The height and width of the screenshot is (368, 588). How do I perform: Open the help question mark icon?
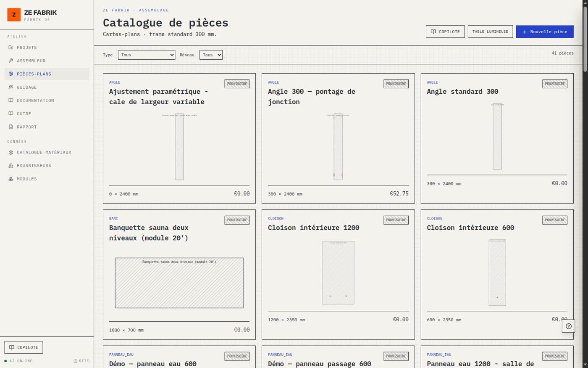coord(569,326)
